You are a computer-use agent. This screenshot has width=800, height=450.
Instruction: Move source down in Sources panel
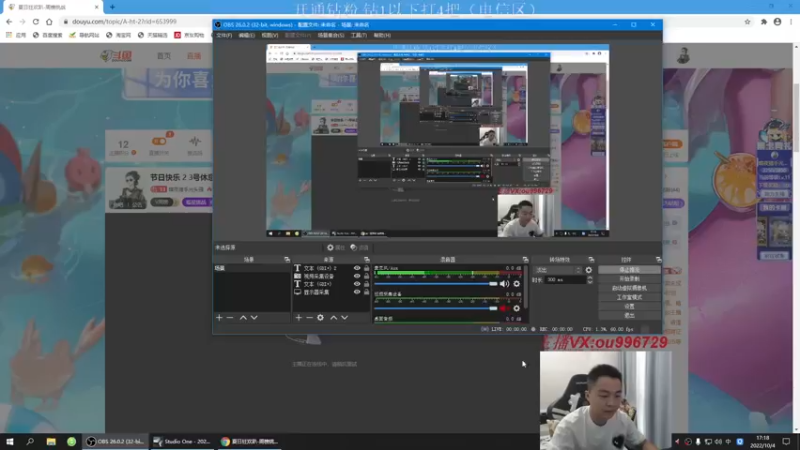[345, 317]
